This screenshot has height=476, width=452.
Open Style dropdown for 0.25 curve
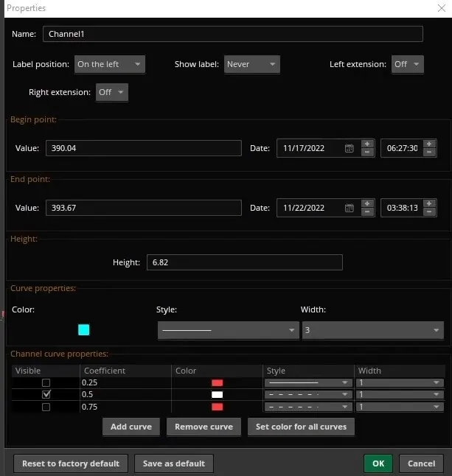coord(308,383)
